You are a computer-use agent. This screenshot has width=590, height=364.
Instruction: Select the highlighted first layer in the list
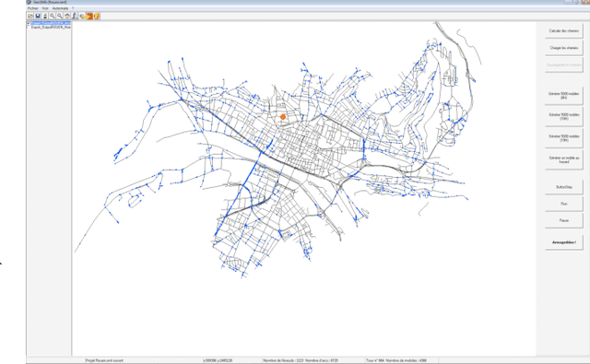(x=51, y=23)
